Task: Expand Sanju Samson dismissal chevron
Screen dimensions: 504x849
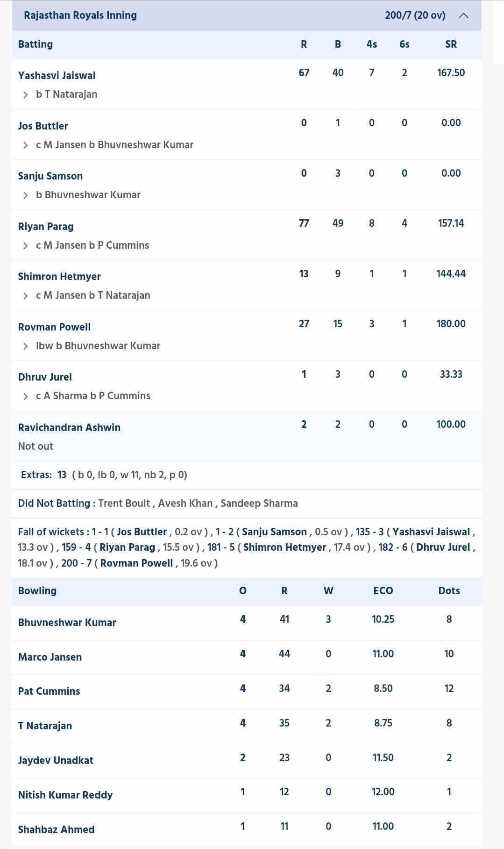Action: coord(26,195)
